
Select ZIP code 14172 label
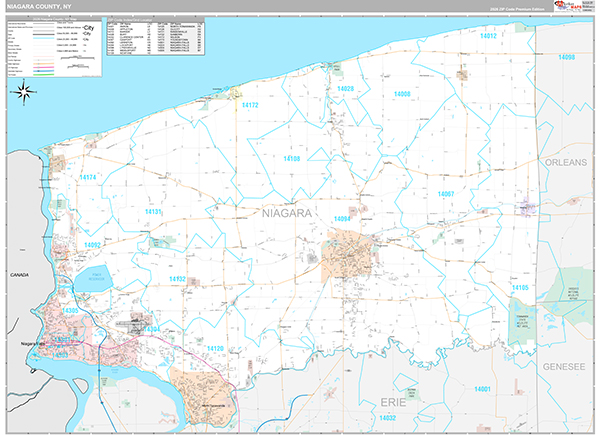[x=249, y=105]
